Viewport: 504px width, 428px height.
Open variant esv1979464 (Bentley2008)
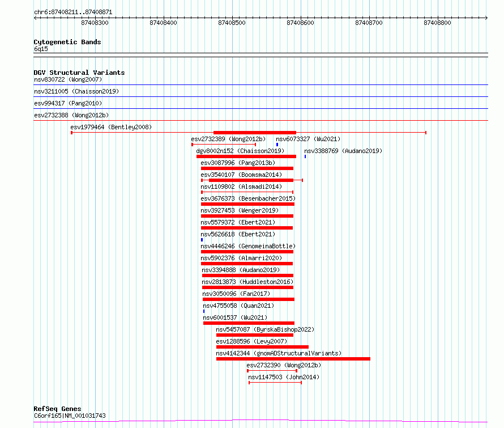coord(111,127)
